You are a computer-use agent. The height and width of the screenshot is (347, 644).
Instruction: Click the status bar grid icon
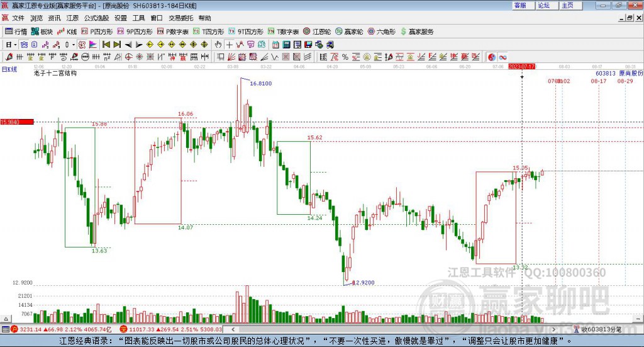(5, 329)
